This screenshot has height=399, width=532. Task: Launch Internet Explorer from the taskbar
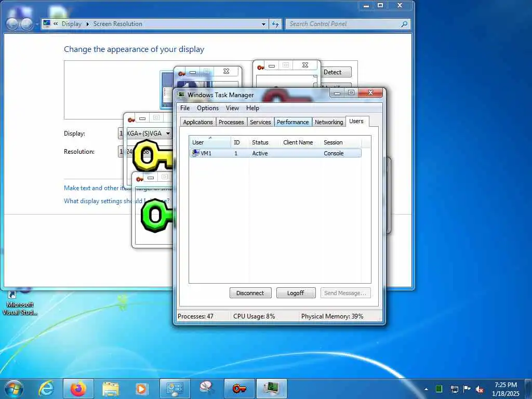(46, 389)
